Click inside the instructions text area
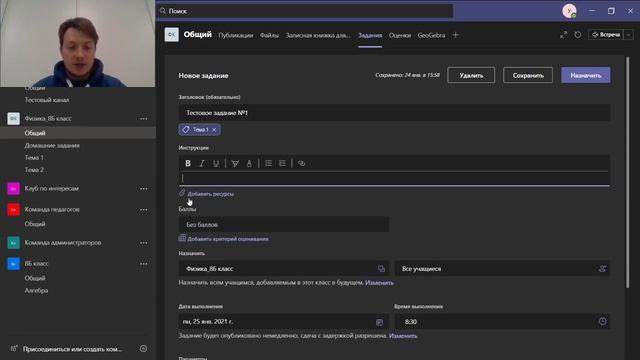The width and height of the screenshot is (640, 360). click(x=394, y=178)
